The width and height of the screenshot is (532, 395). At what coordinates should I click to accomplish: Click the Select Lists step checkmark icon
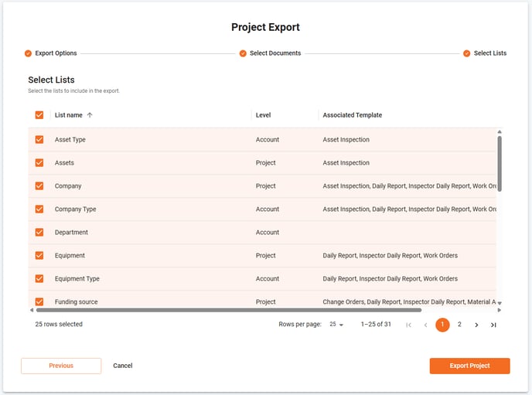pyautogui.click(x=467, y=53)
